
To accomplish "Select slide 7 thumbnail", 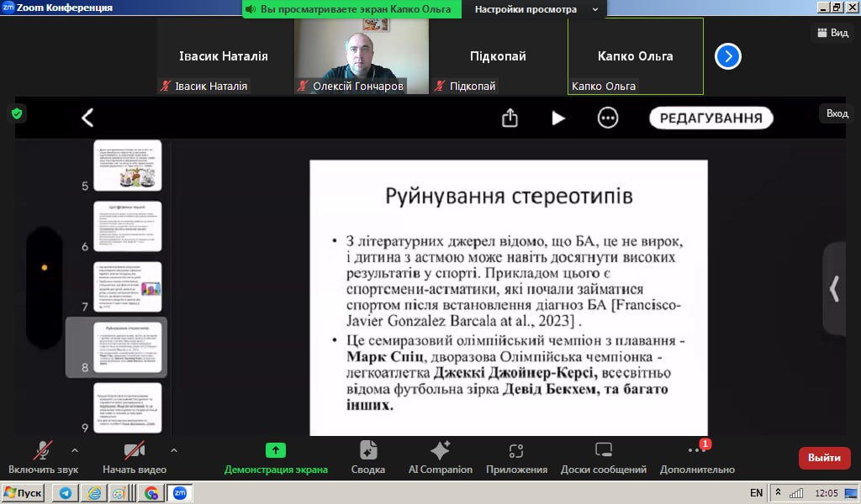I will (x=128, y=286).
